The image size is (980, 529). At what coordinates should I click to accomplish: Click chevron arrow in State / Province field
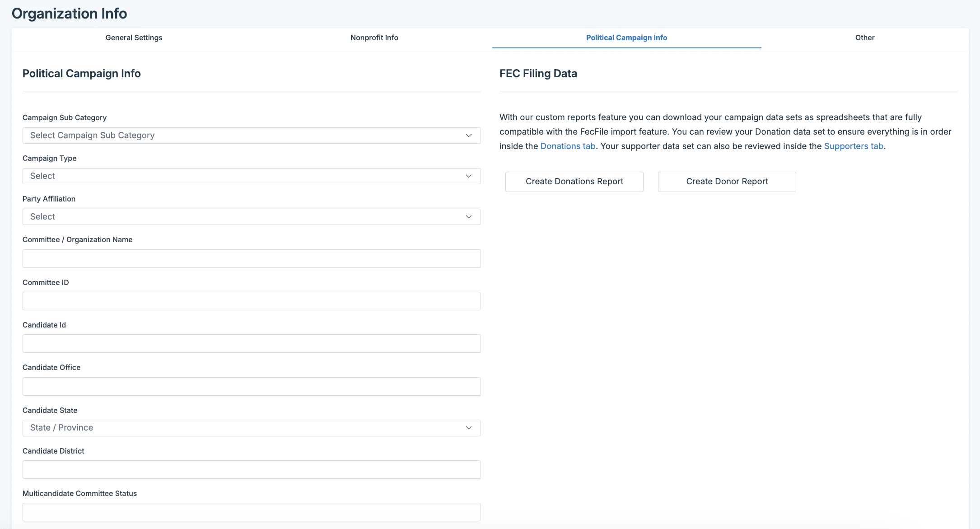(469, 428)
